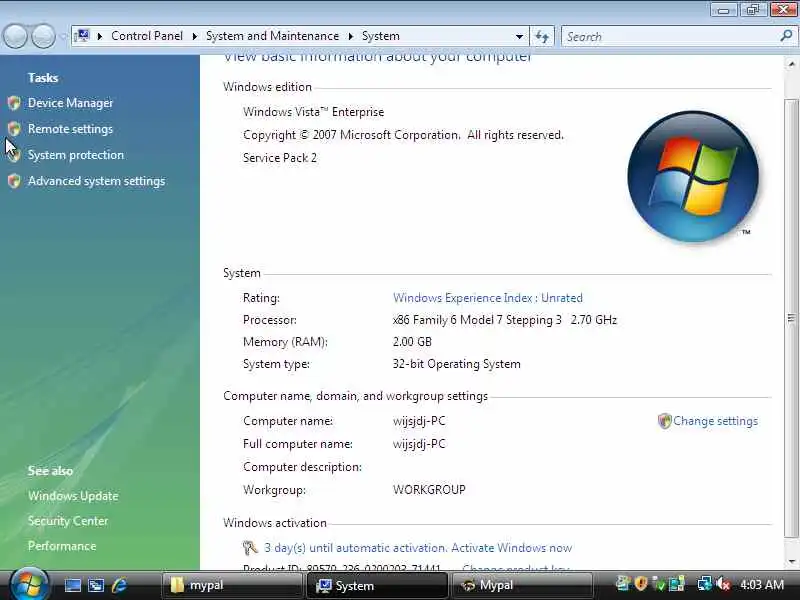Open Remote settings link
This screenshot has height=600, width=800.
click(x=70, y=129)
